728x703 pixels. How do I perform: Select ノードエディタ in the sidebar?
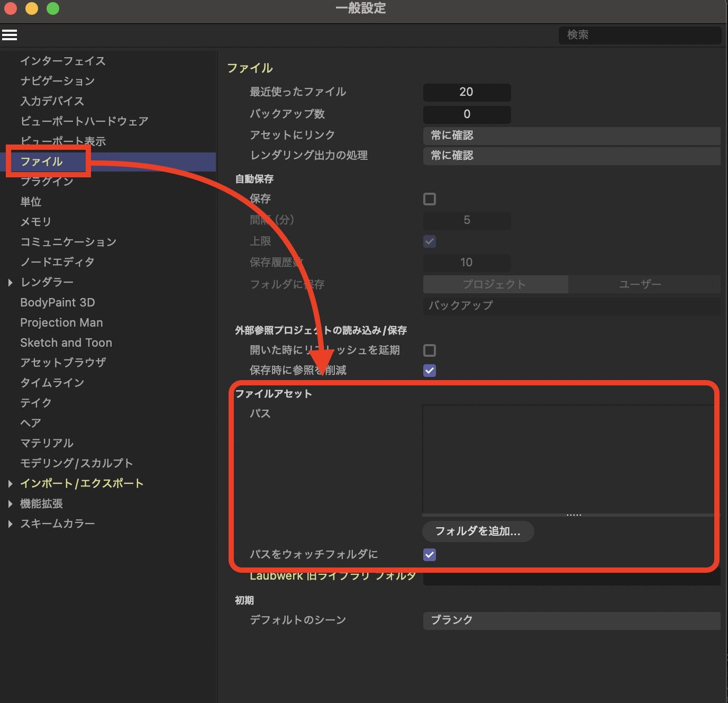tap(58, 262)
